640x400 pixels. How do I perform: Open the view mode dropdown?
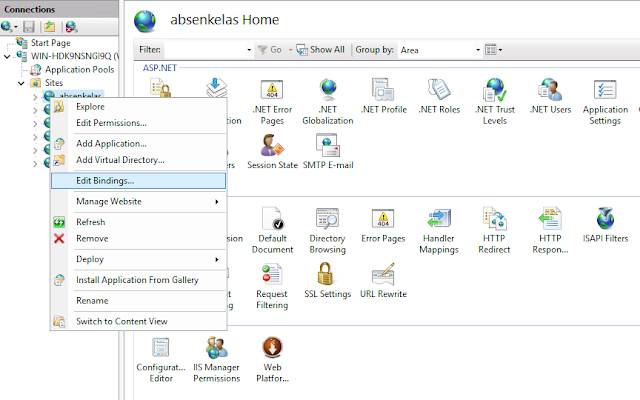[x=493, y=50]
